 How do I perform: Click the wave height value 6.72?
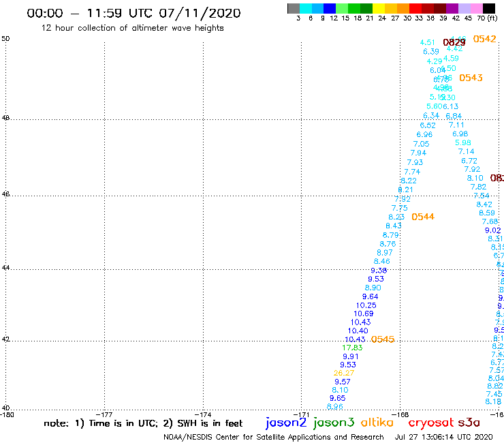point(469,161)
